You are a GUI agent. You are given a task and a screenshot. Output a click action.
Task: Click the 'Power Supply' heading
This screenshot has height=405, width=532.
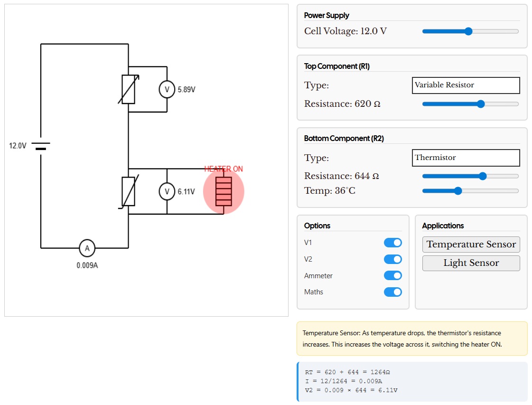[x=327, y=15]
